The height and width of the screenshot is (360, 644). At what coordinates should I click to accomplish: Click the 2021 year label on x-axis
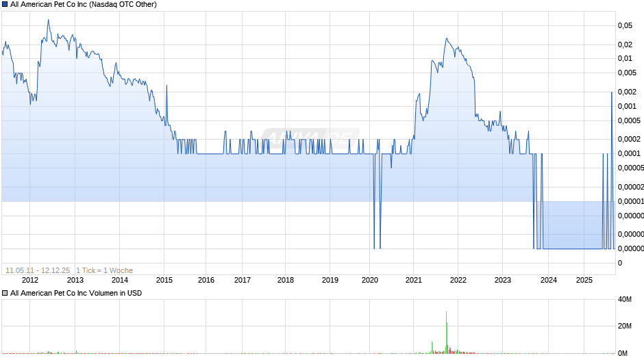tap(414, 280)
